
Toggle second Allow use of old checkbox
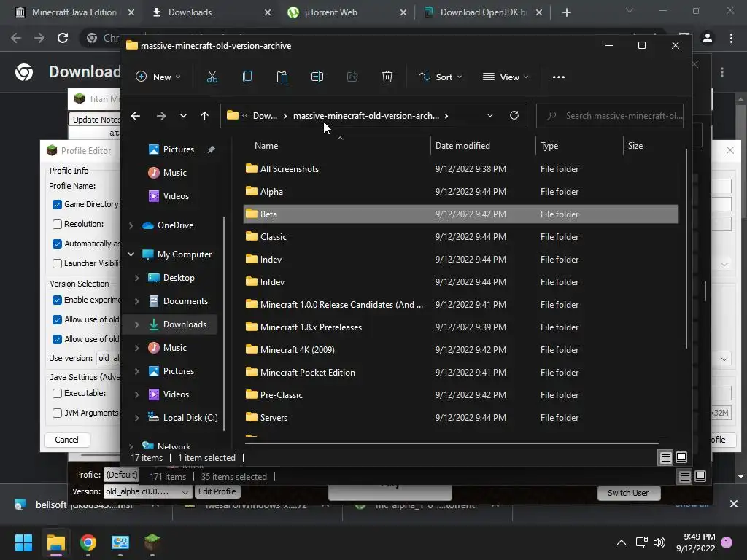coord(57,339)
